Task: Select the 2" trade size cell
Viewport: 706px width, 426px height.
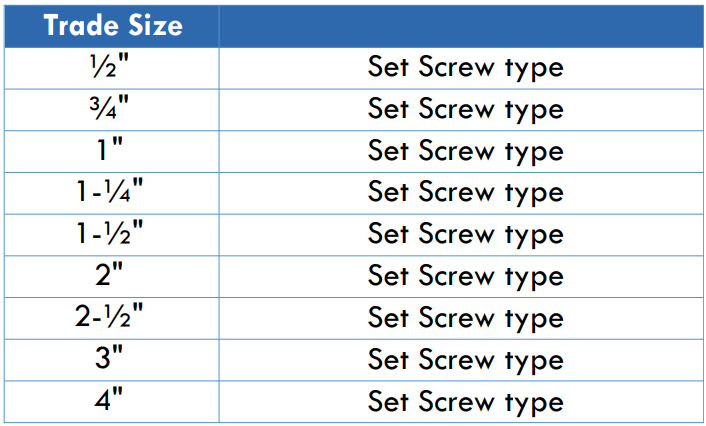Action: pyautogui.click(x=112, y=276)
